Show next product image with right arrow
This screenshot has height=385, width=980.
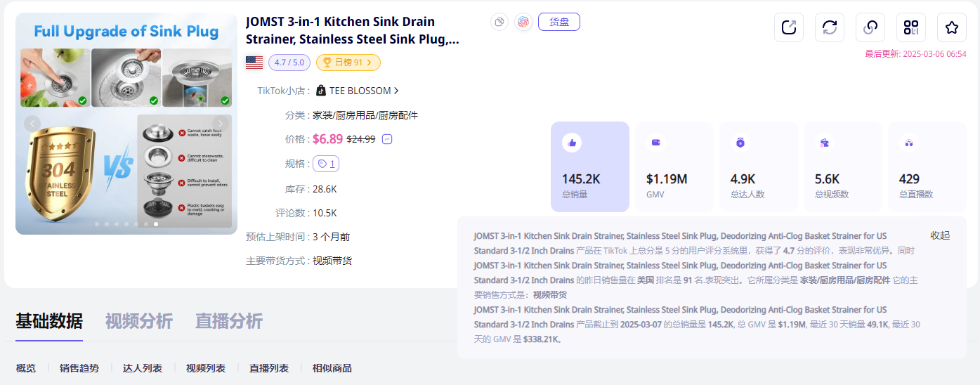coord(221,124)
